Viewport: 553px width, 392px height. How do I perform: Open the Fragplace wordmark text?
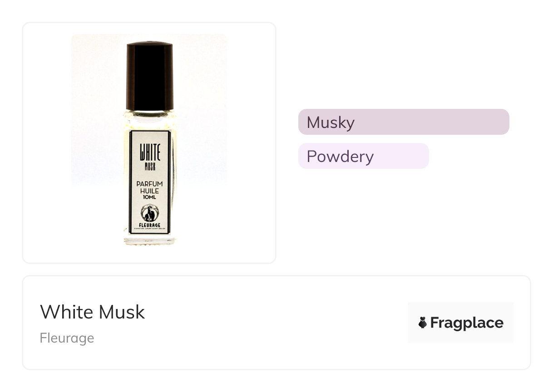click(467, 323)
